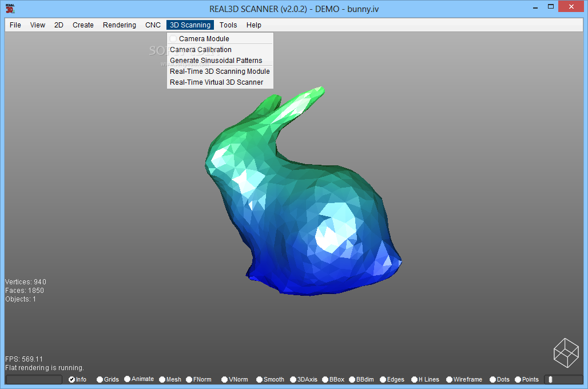588x389 pixels.
Task: Maximize the REAL3D SCANNER window
Action: point(551,7)
